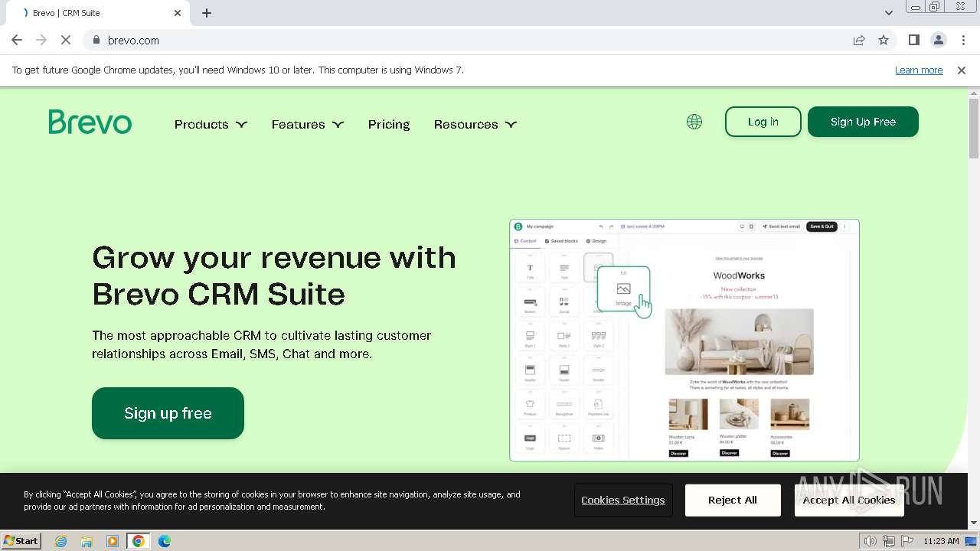The width and height of the screenshot is (980, 551).
Task: Click Send test email in mockup
Action: [x=781, y=227]
